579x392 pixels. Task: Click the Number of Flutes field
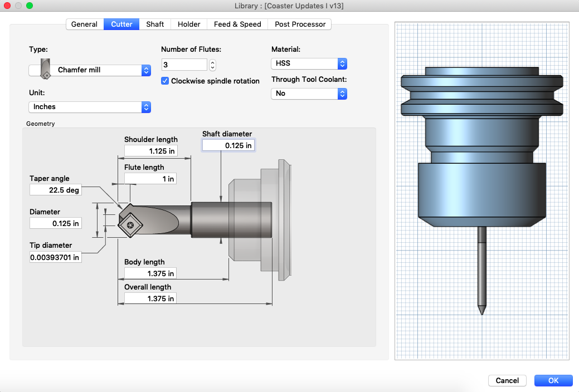click(x=184, y=65)
